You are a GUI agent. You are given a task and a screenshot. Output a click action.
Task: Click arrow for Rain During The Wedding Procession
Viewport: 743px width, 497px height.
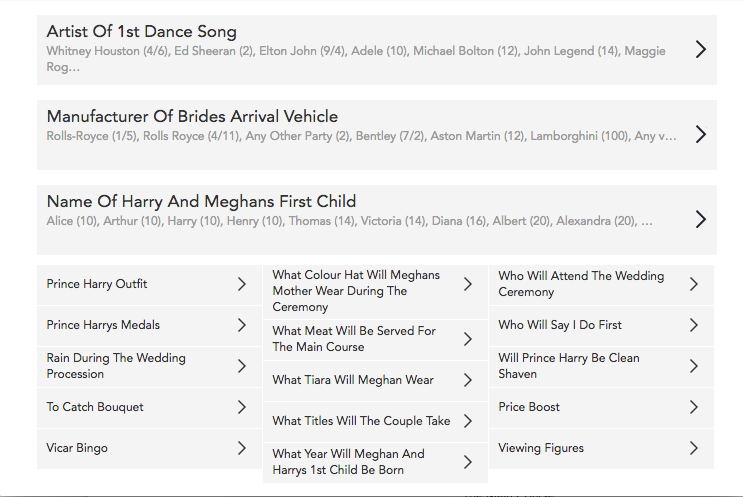click(242, 366)
